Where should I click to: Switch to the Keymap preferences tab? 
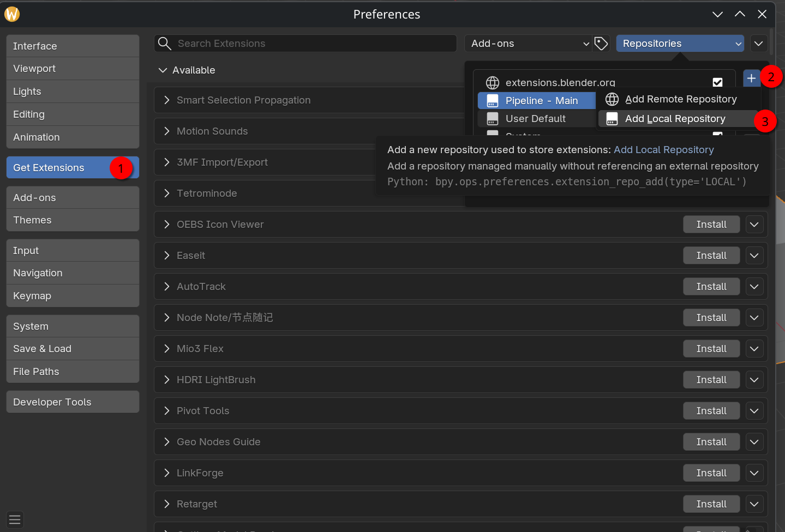coord(32,296)
